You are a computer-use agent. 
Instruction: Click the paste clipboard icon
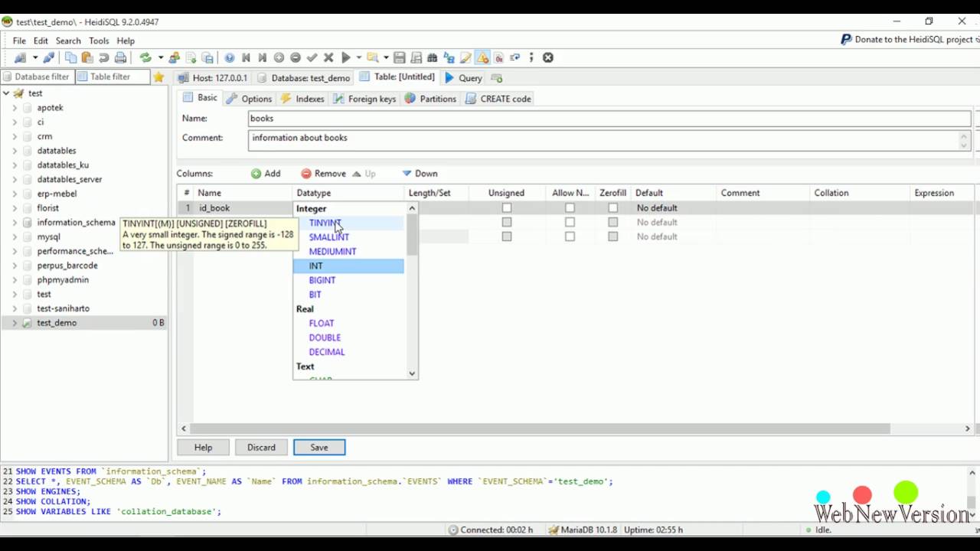coord(87,57)
